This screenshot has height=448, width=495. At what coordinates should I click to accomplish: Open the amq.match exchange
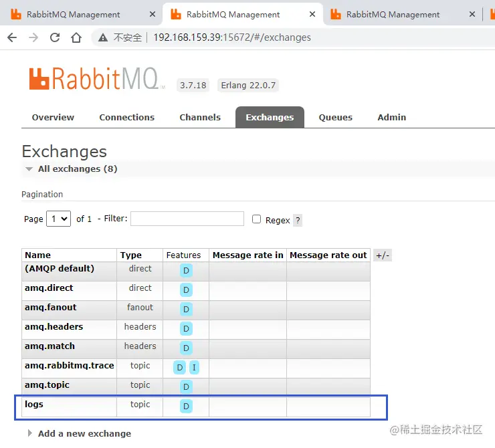point(50,346)
